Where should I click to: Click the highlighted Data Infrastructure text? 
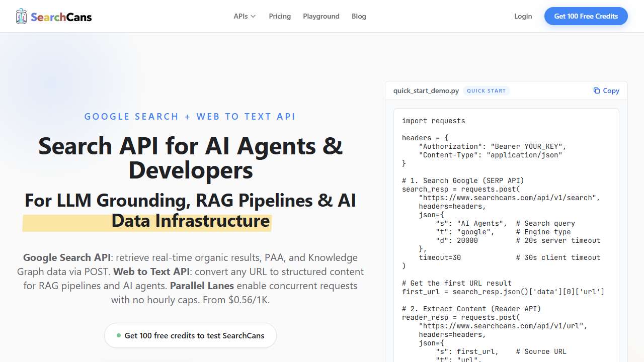coord(191,221)
